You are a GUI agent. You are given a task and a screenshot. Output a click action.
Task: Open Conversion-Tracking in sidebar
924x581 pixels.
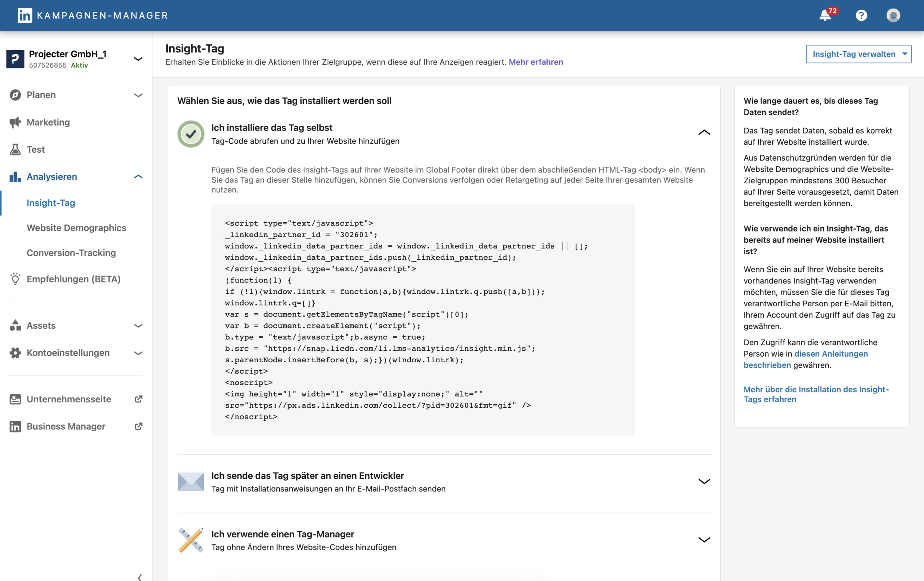[x=71, y=253]
